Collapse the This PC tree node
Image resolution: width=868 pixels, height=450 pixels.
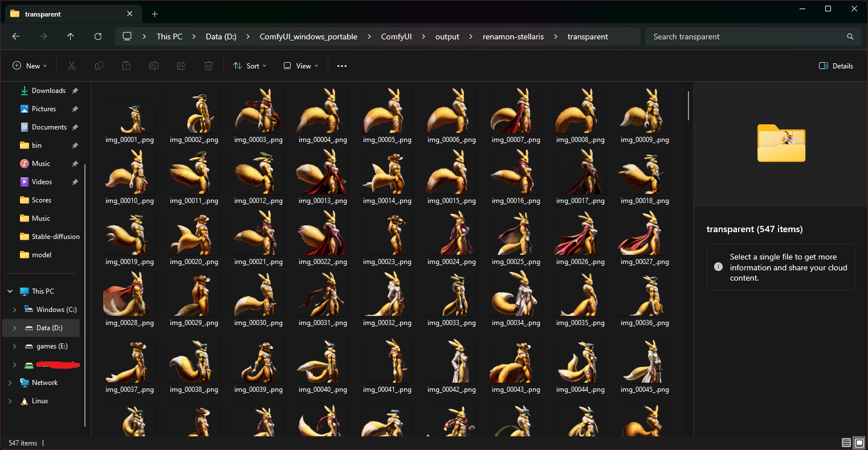point(10,291)
